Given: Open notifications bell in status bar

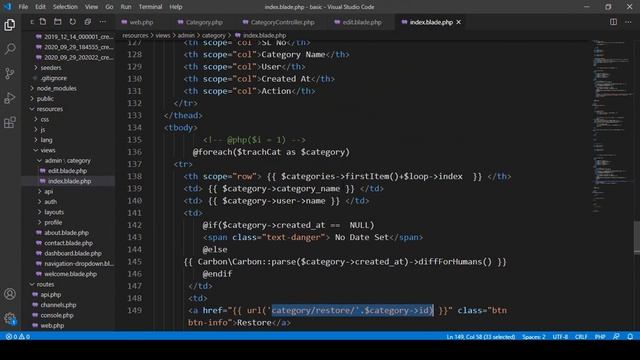Looking at the screenshot, I should [630, 337].
